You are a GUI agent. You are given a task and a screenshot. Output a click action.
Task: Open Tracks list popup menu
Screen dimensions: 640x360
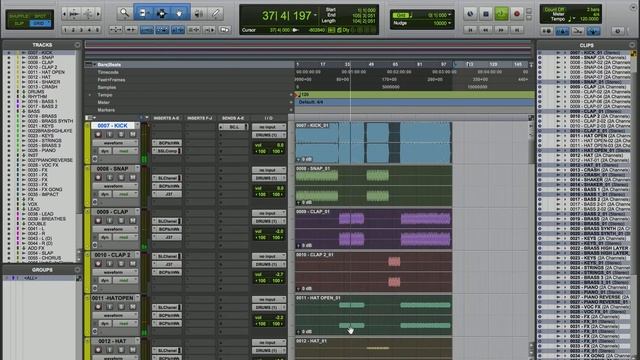pos(77,45)
